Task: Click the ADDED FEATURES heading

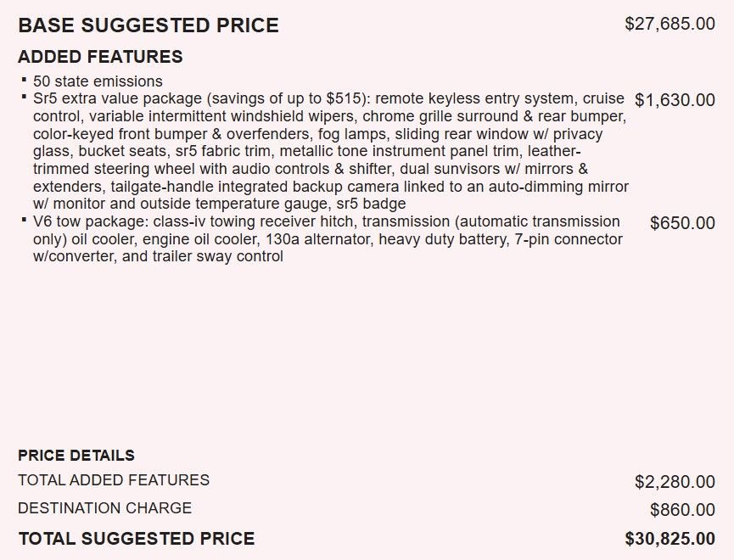Action: coord(100,57)
